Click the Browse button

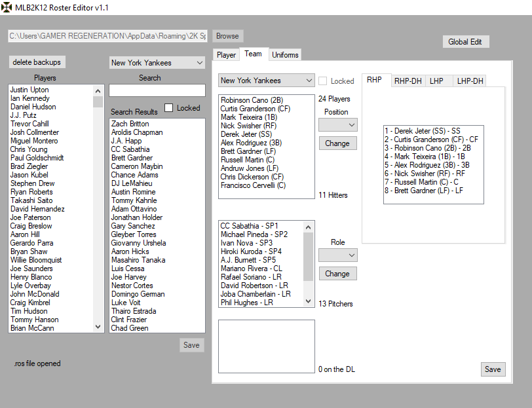click(x=227, y=36)
